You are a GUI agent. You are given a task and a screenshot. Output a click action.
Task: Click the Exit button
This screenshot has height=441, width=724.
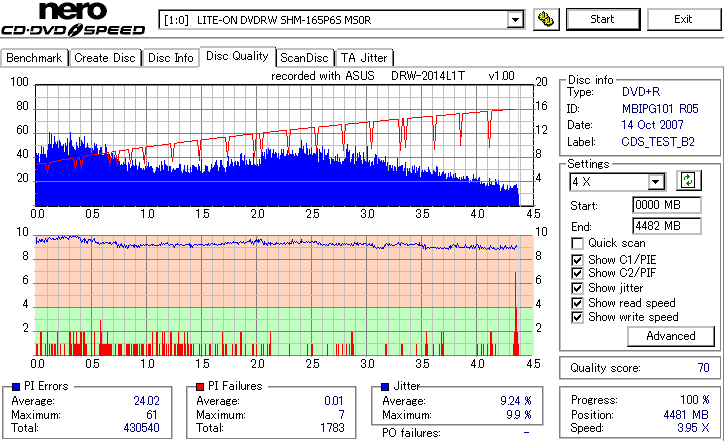pos(683,19)
